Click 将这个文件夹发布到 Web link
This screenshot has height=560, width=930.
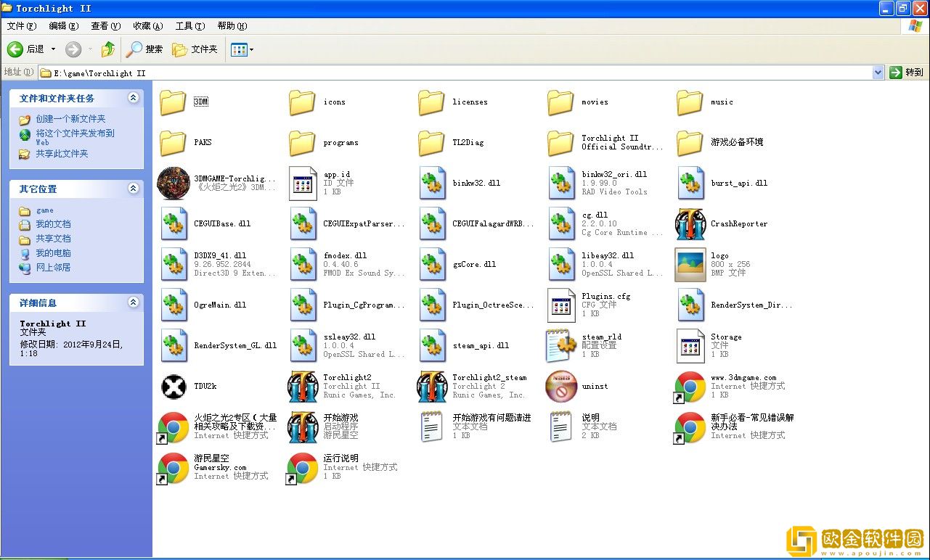pos(75,137)
